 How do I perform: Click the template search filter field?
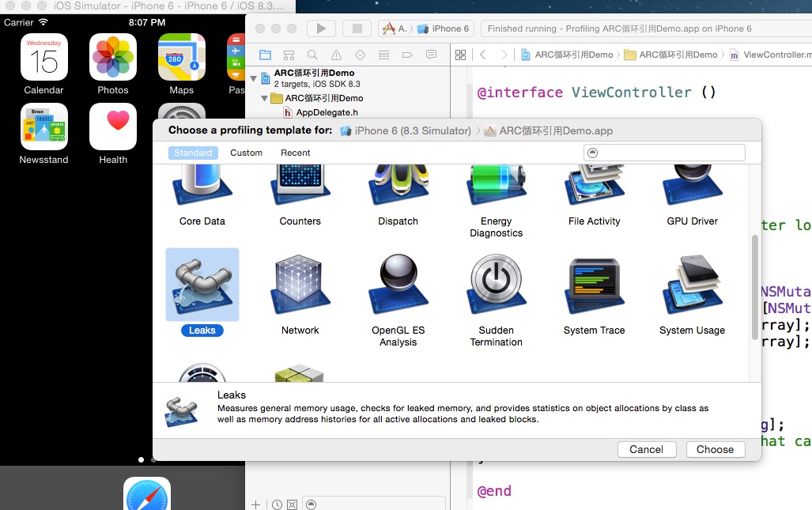coord(664,153)
